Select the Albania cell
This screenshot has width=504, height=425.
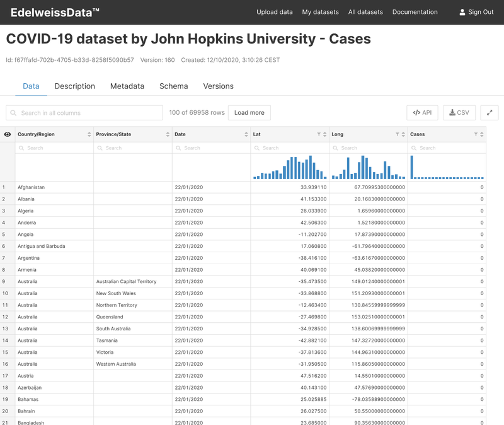coord(54,199)
